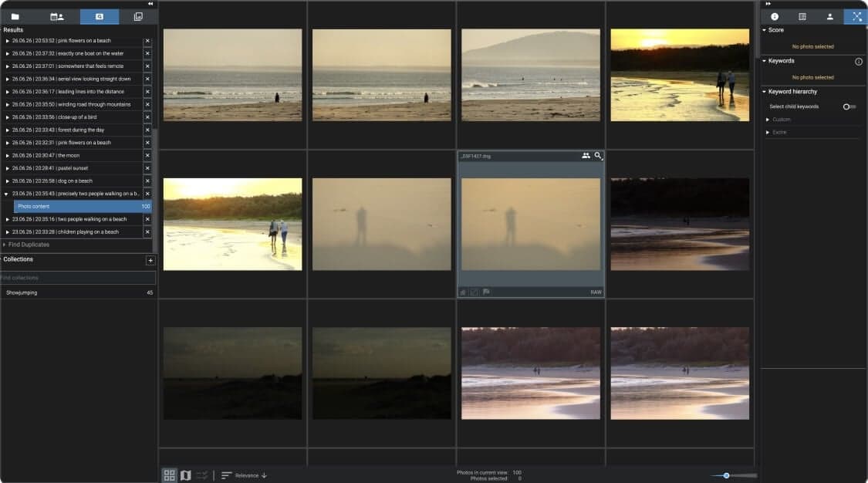This screenshot has height=483, width=868.
Task: Remove 'close-up of a bird' result
Action: tap(147, 117)
